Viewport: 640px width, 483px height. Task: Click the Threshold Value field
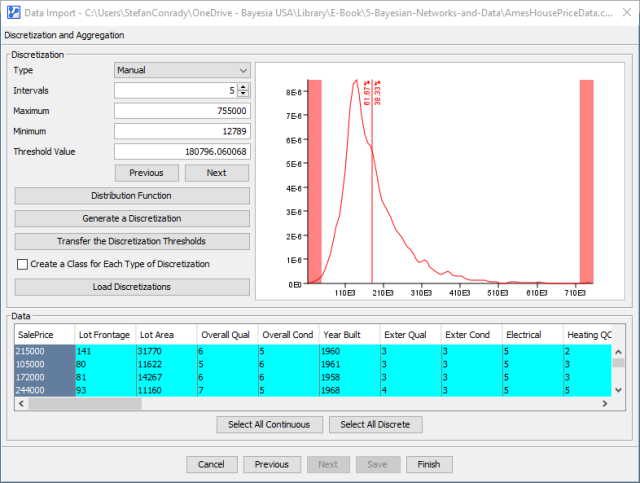pyautogui.click(x=182, y=152)
